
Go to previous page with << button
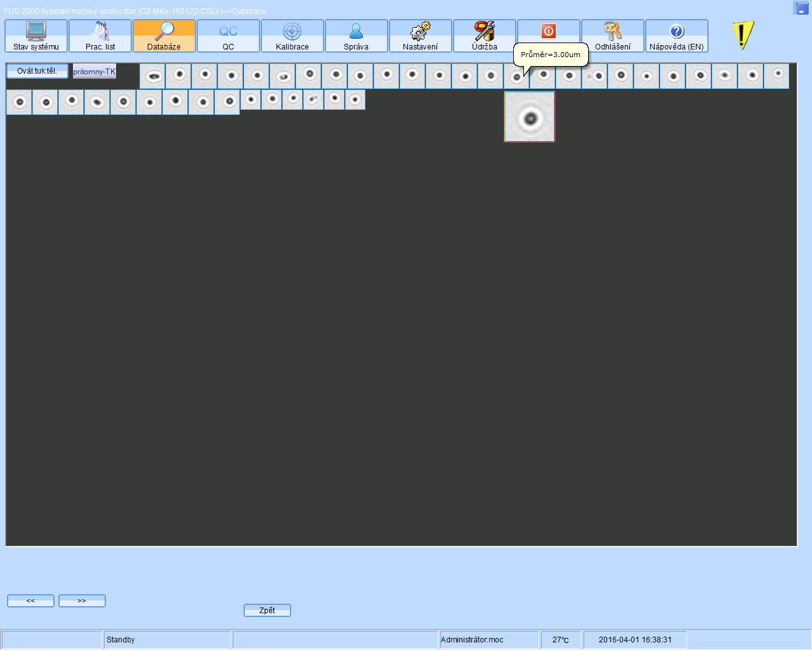(x=30, y=600)
